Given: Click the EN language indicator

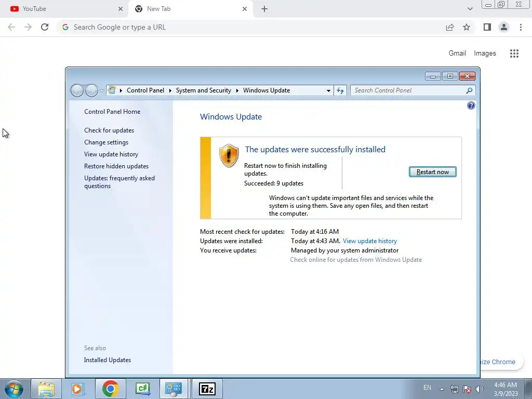Looking at the screenshot, I should click(x=427, y=388).
